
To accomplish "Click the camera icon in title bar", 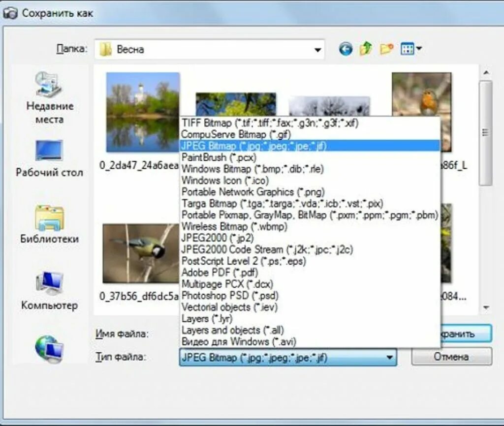I will tap(10, 13).
